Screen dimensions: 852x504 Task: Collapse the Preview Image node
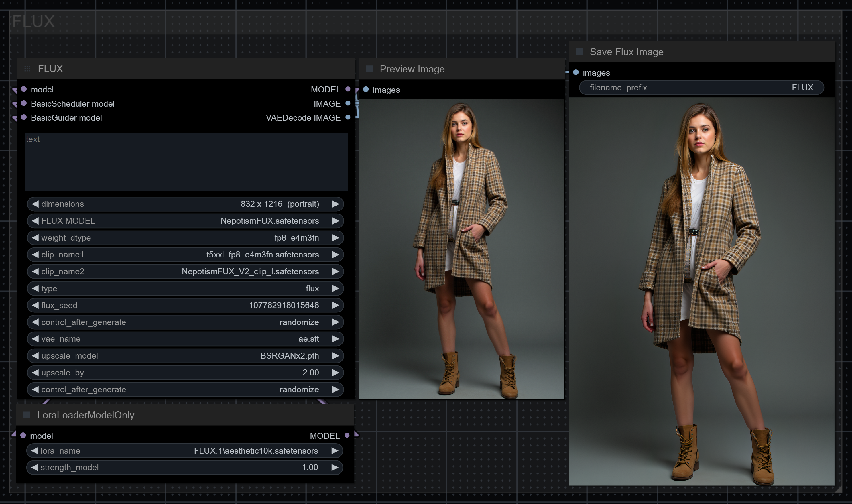coord(369,69)
